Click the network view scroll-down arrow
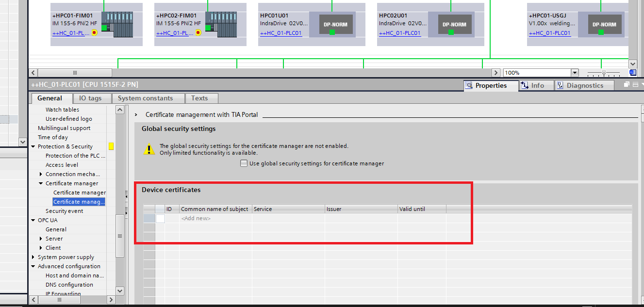This screenshot has width=644, height=307. click(x=632, y=64)
